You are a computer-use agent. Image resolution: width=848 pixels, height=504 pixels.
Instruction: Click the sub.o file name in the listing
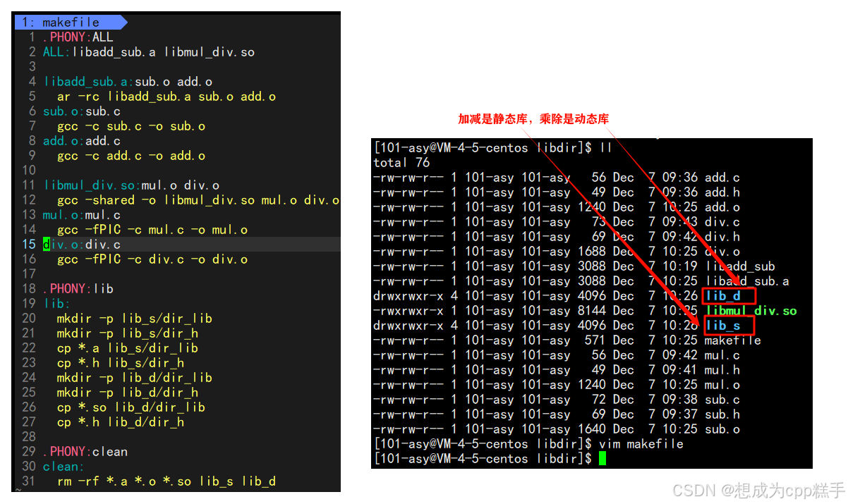(723, 429)
